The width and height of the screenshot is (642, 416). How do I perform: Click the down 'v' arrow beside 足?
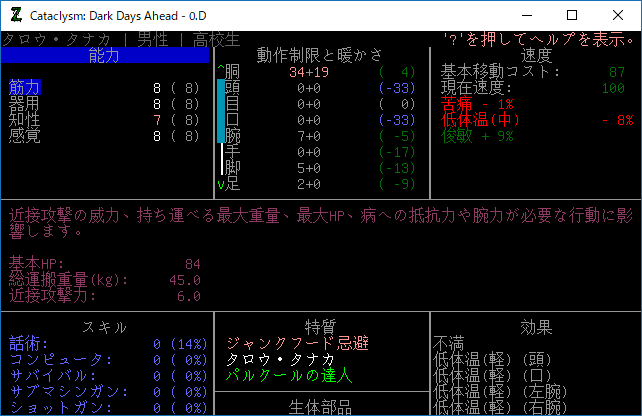(220, 184)
